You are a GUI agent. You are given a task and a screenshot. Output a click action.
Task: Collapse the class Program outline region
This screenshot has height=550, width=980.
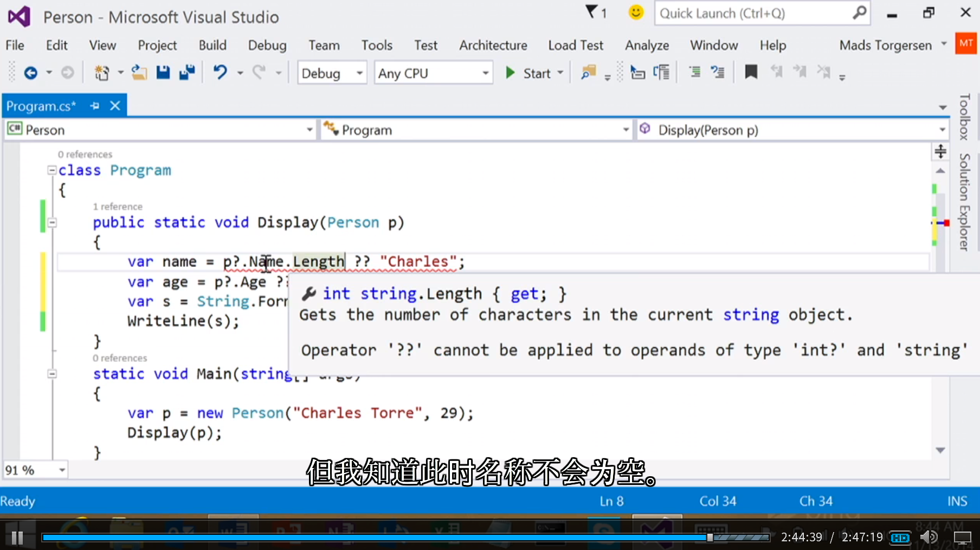[52, 170]
